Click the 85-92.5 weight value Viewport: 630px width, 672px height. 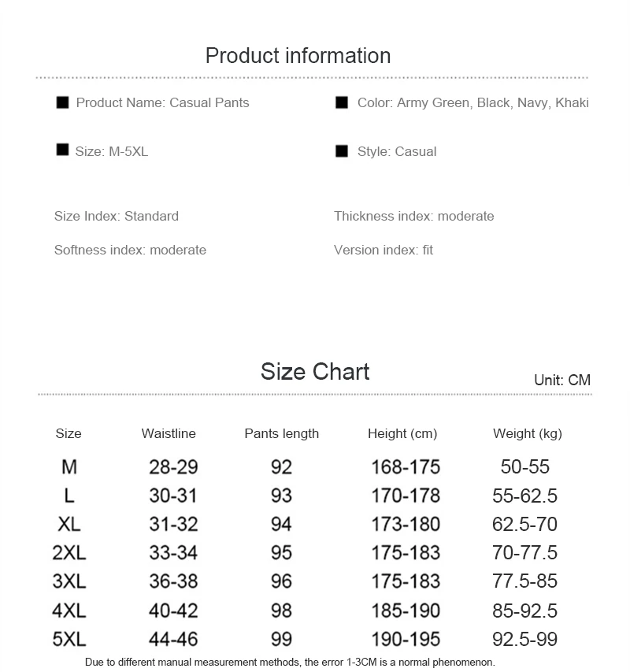pyautogui.click(x=524, y=611)
